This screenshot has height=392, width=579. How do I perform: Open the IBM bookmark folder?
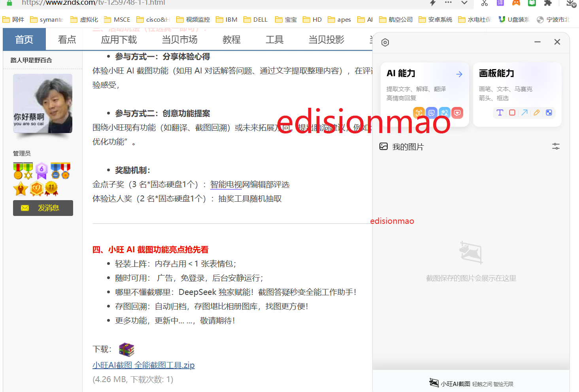coord(226,19)
